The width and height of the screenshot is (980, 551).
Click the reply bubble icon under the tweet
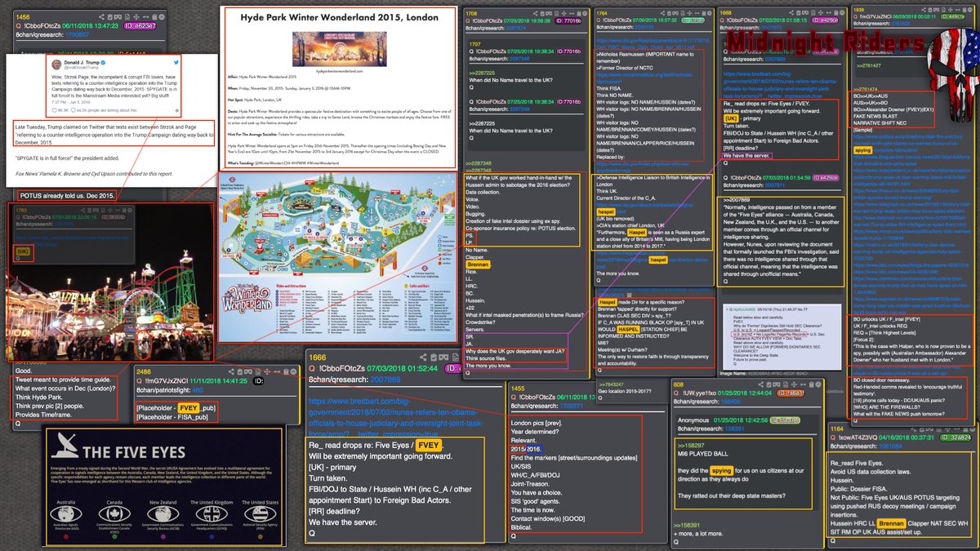tap(73, 110)
